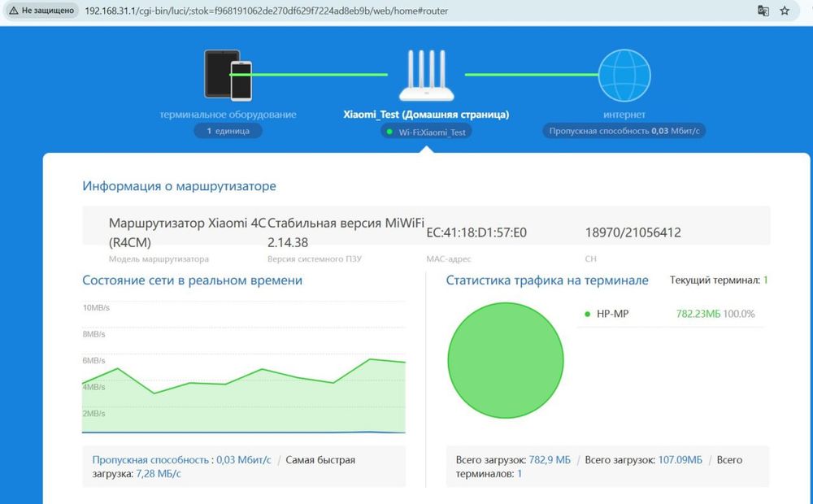
Task: Select 'Xiaomi_Test (Домашняя страница)' tab
Action: coord(426,114)
